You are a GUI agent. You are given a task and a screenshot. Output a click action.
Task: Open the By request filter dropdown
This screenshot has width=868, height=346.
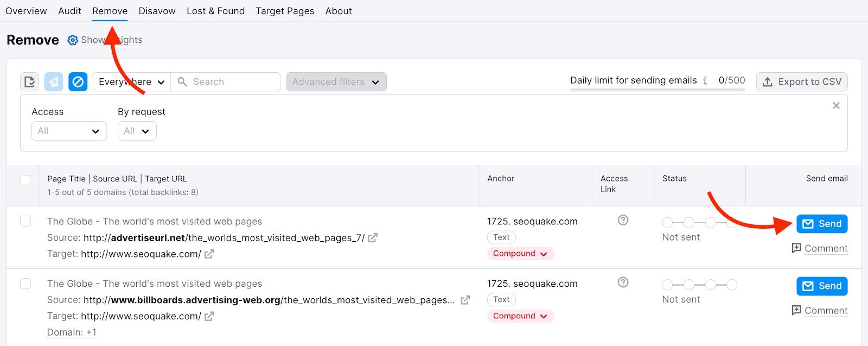[x=137, y=131]
